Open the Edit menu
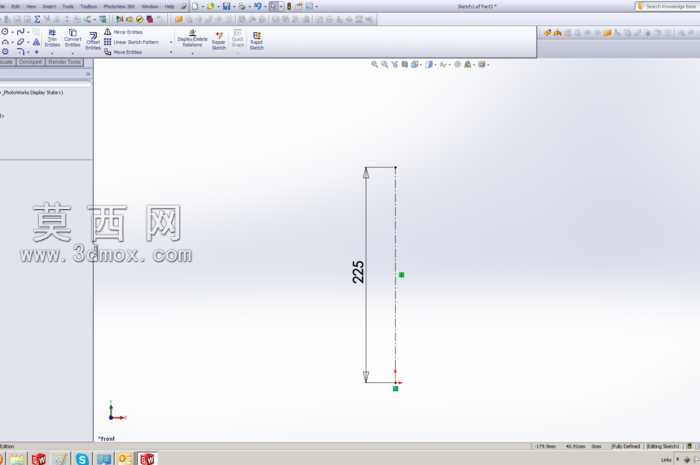 tap(15, 6)
